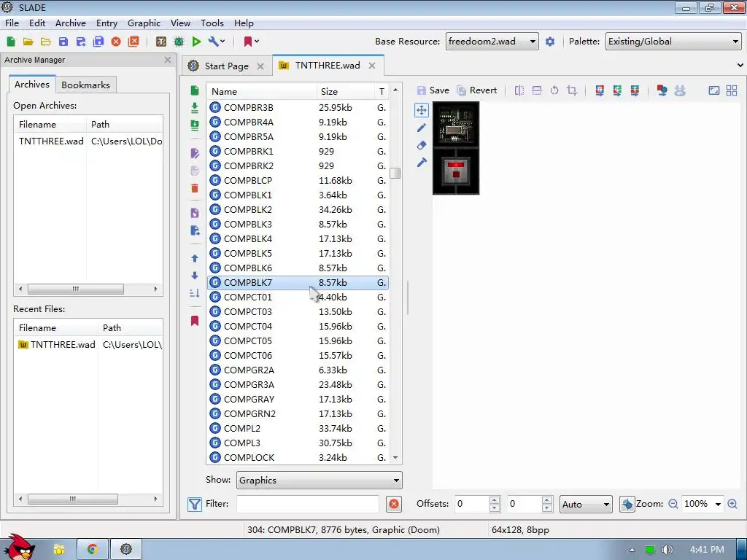Image resolution: width=747 pixels, height=560 pixels.
Task: Click the Close All icon
Action: pos(134,42)
